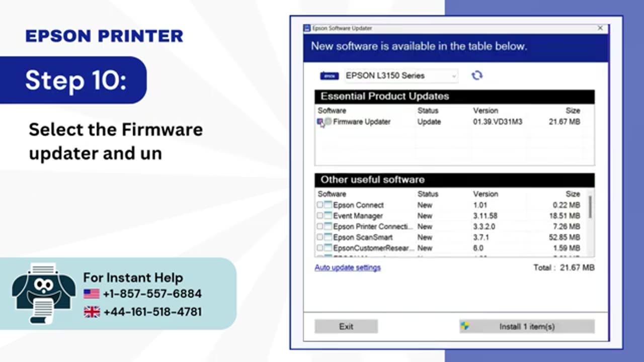Click the Epson Software Updater title bar icon
Image resolution: width=644 pixels, height=362 pixels.
307,29
